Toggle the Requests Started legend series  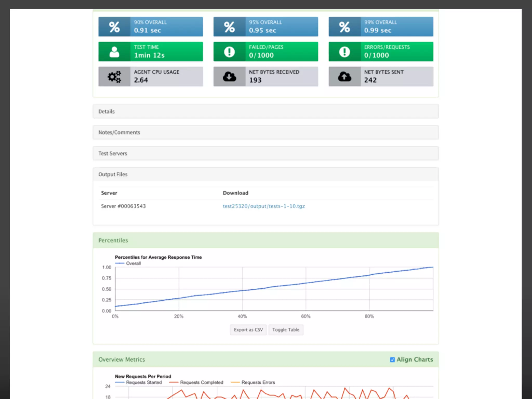[x=144, y=382]
